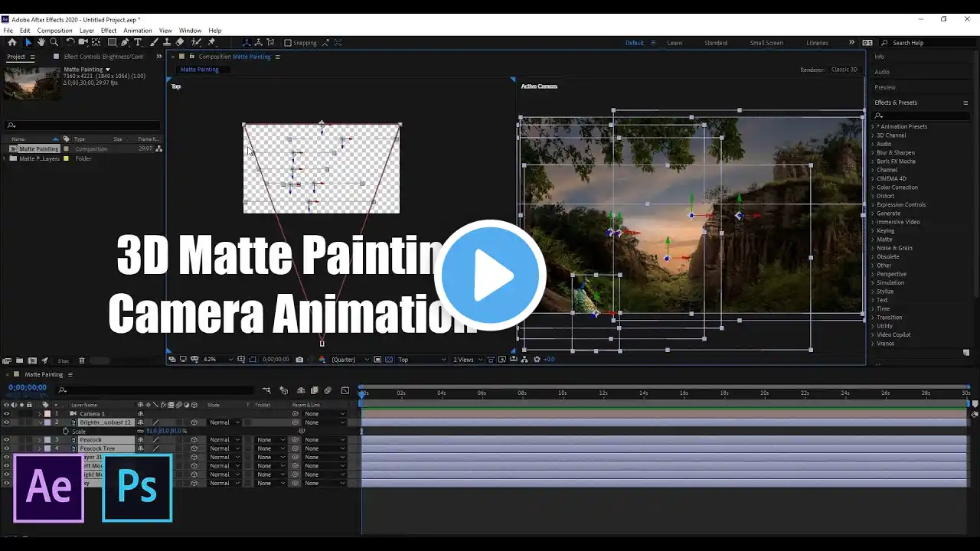Select the Zoom tool magnifier
Image resolution: width=980 pixels, height=551 pixels.
tap(54, 43)
